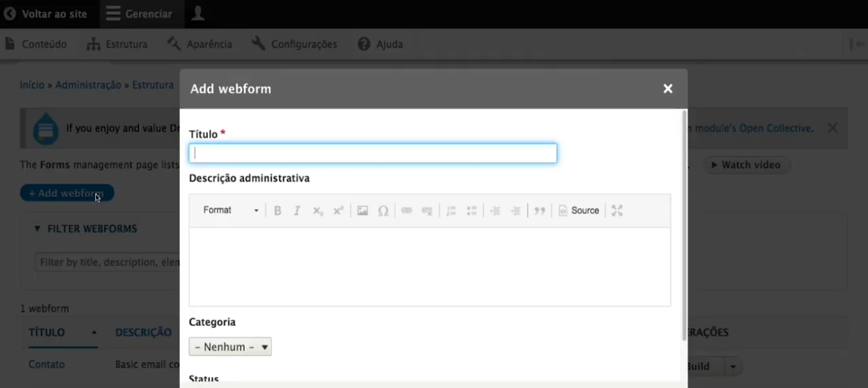This screenshot has height=388, width=868.
Task: Open the Conteúdo admin menu
Action: point(35,44)
